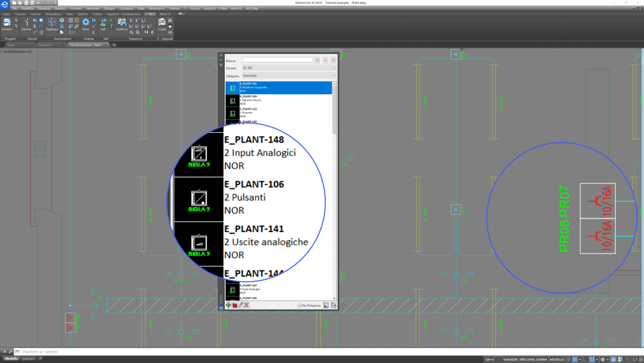Open the Bom bill of materials tool

click(x=86, y=25)
